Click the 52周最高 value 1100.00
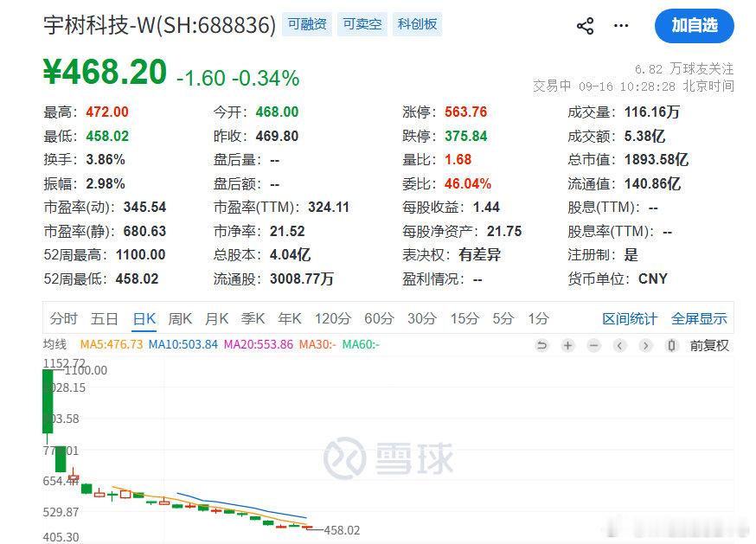756x544 pixels. click(141, 254)
